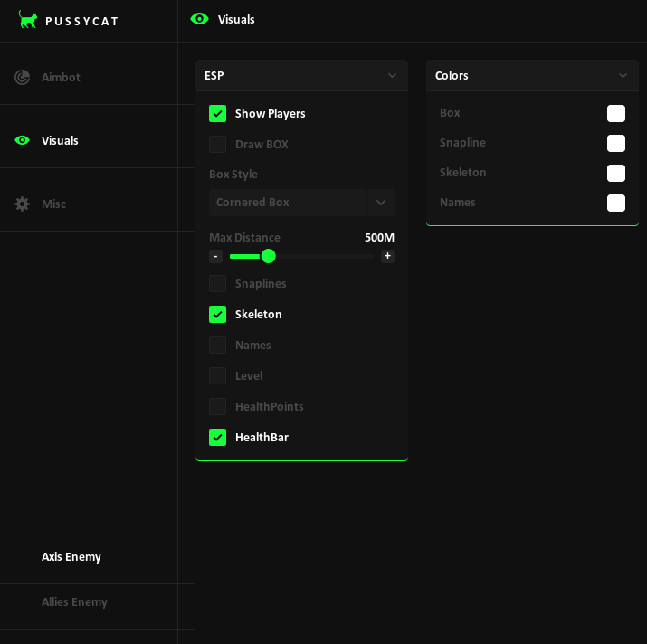Switch to the Aimbot tab
This screenshot has width=647, height=644.
click(x=61, y=77)
